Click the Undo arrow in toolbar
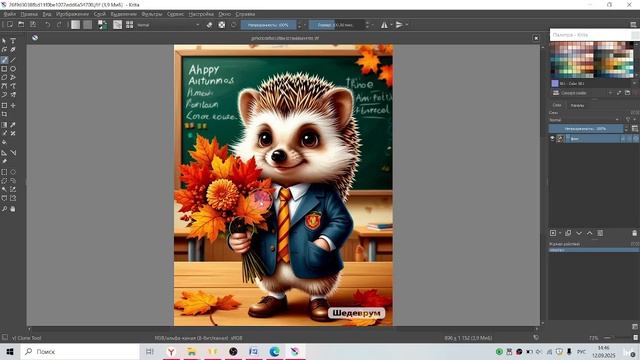The image size is (640, 360). [48, 25]
